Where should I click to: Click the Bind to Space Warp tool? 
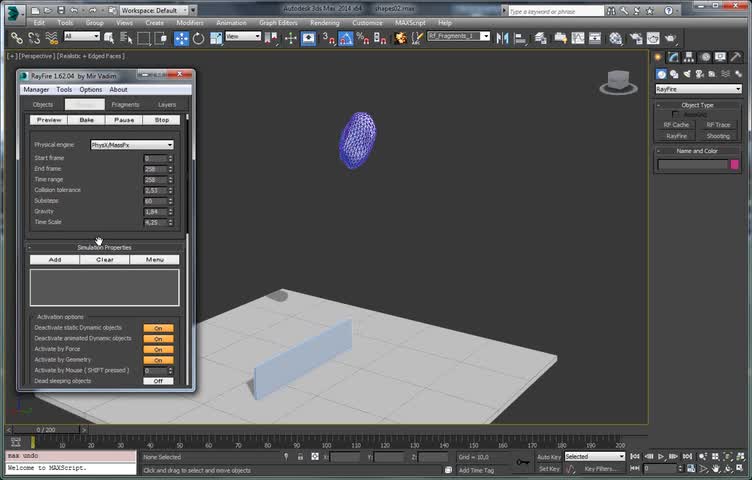click(x=51, y=38)
